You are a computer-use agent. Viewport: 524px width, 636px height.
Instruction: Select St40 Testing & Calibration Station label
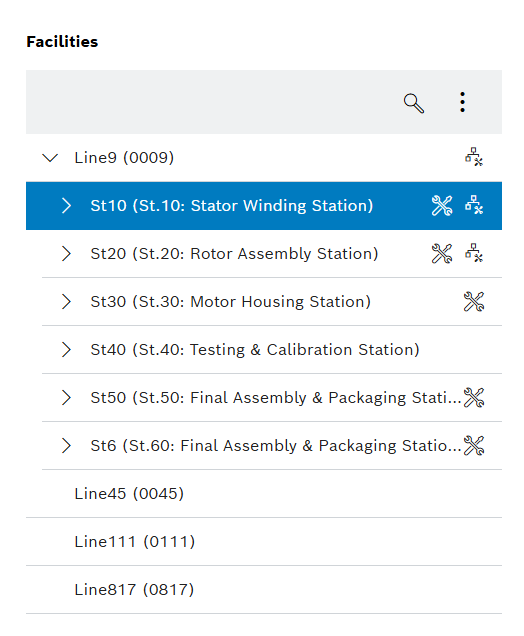[x=255, y=350]
